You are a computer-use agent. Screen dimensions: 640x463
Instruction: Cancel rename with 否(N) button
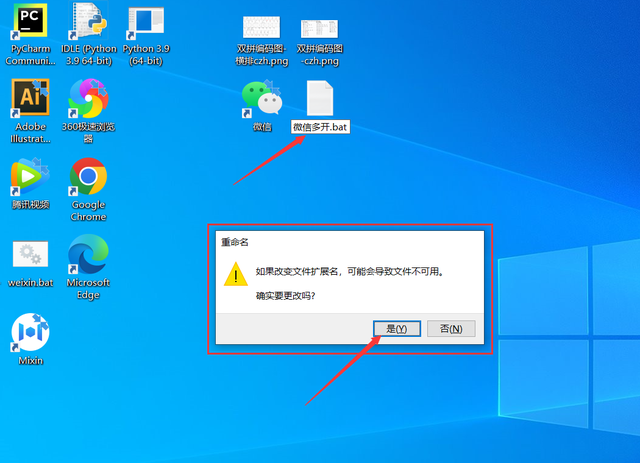451,328
